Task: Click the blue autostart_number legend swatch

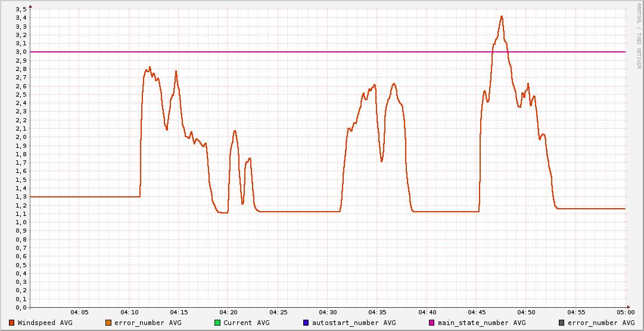Action: pyautogui.click(x=306, y=323)
